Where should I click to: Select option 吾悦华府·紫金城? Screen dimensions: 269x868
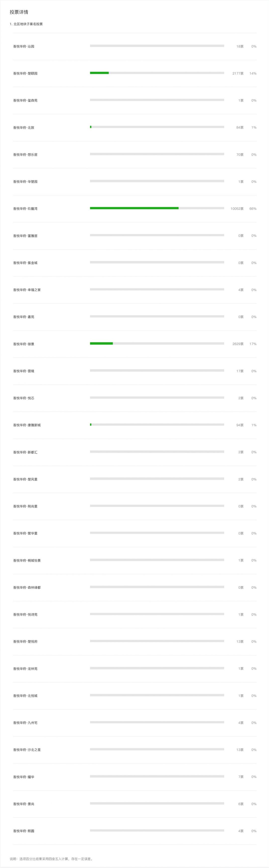click(x=25, y=263)
